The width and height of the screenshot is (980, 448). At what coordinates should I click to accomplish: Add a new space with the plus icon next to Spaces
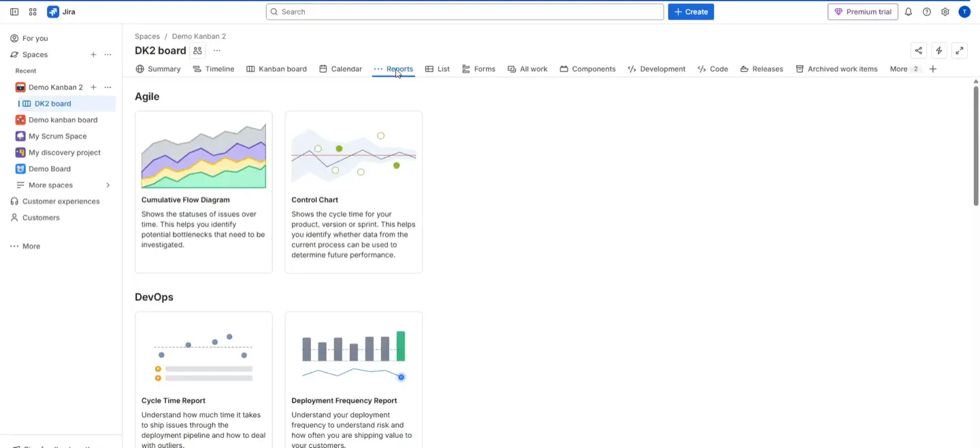(93, 54)
